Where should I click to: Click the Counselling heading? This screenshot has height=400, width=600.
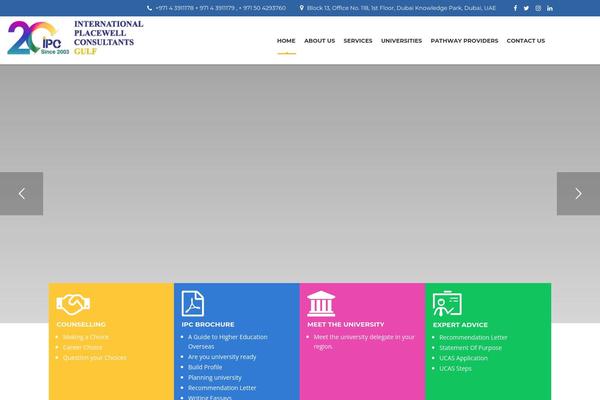[81, 324]
